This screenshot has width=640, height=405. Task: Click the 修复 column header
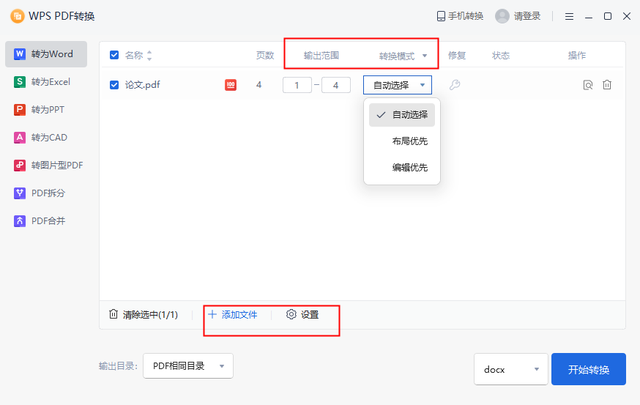tap(457, 56)
